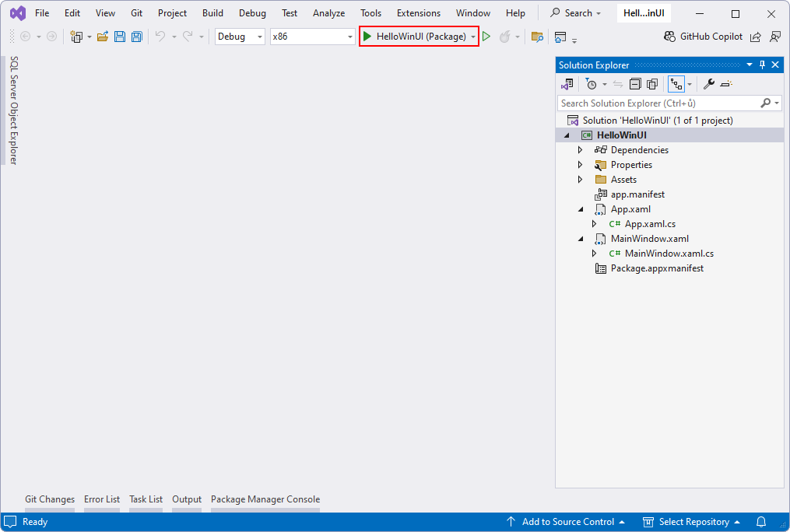Expand the Dependencies node in Solution Explorer

click(581, 149)
